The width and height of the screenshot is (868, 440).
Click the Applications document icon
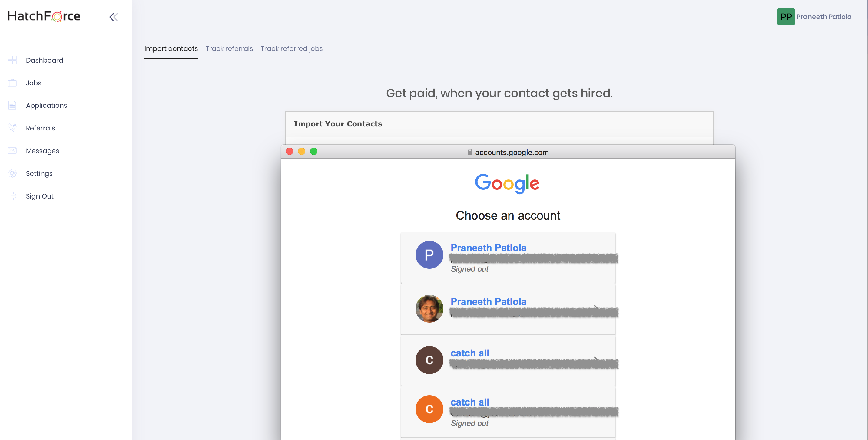(12, 105)
